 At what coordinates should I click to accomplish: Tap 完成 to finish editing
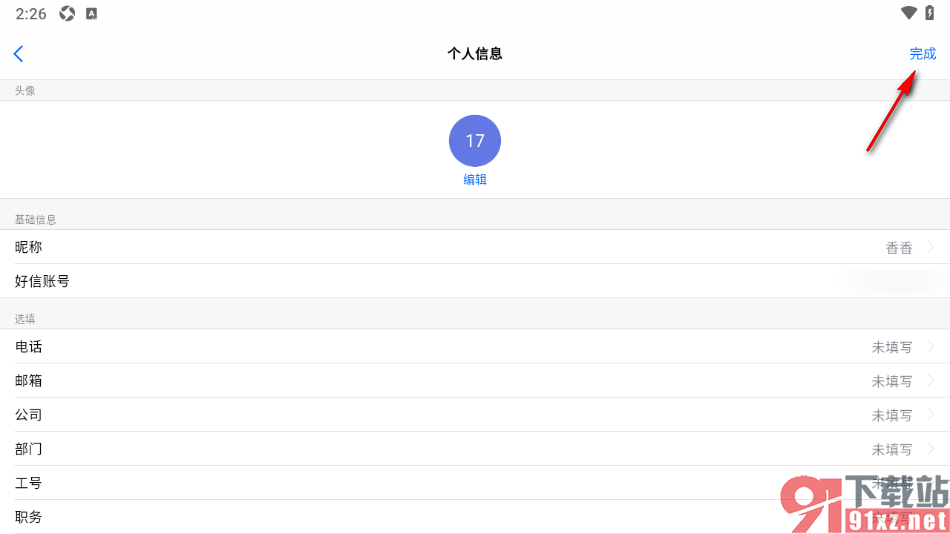click(923, 53)
